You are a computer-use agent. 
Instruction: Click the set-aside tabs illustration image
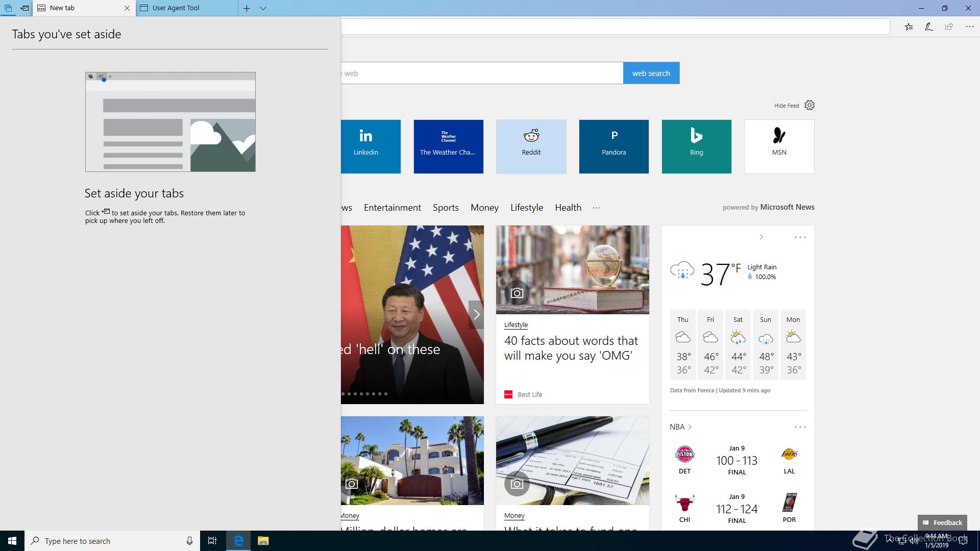click(170, 122)
